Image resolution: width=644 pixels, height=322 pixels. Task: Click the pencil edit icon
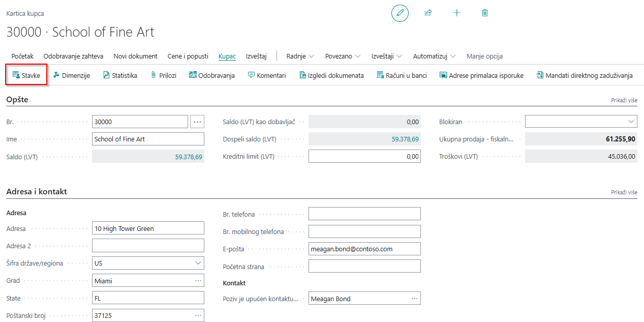400,13
